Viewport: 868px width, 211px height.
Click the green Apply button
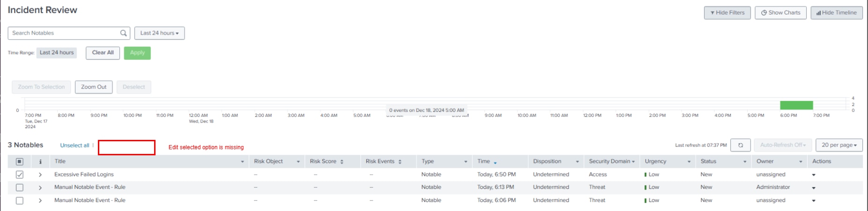coord(137,53)
